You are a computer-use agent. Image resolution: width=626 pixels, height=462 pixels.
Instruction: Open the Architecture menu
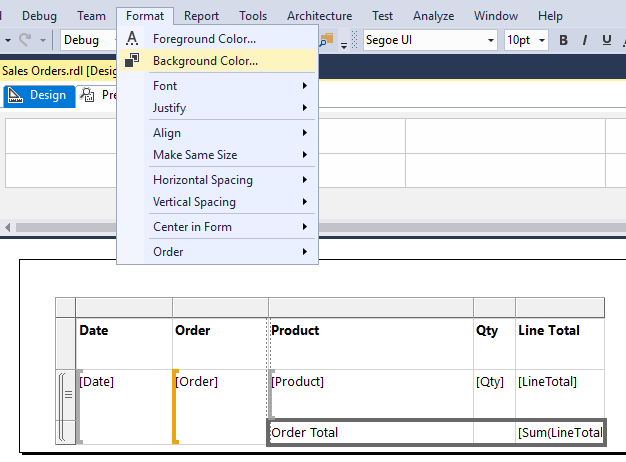[x=319, y=16]
